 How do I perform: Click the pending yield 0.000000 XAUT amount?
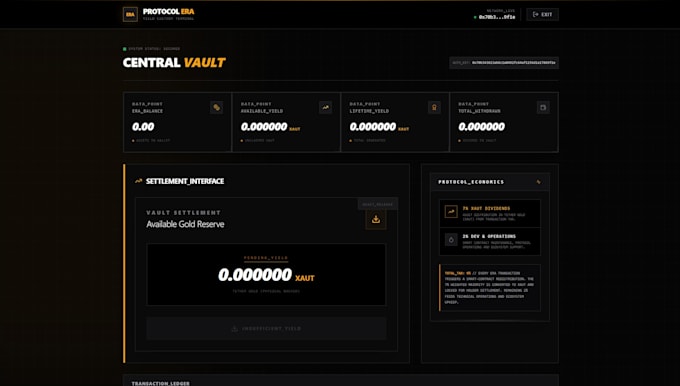[x=266, y=275]
